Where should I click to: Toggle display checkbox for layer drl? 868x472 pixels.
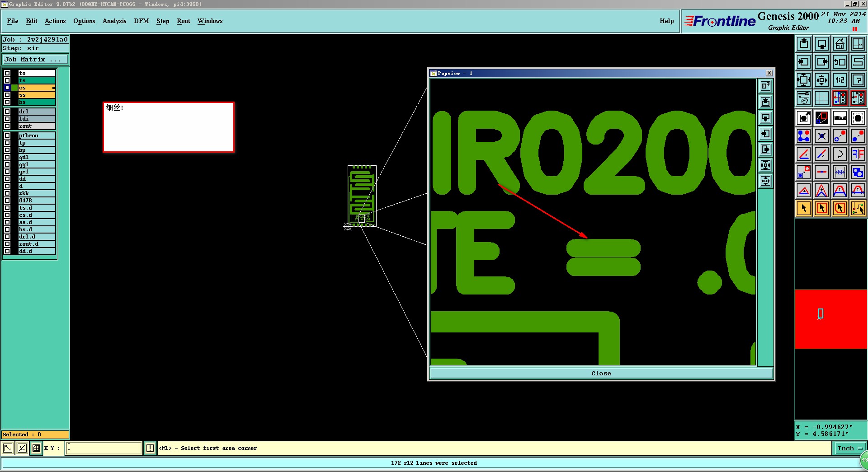coord(7,112)
